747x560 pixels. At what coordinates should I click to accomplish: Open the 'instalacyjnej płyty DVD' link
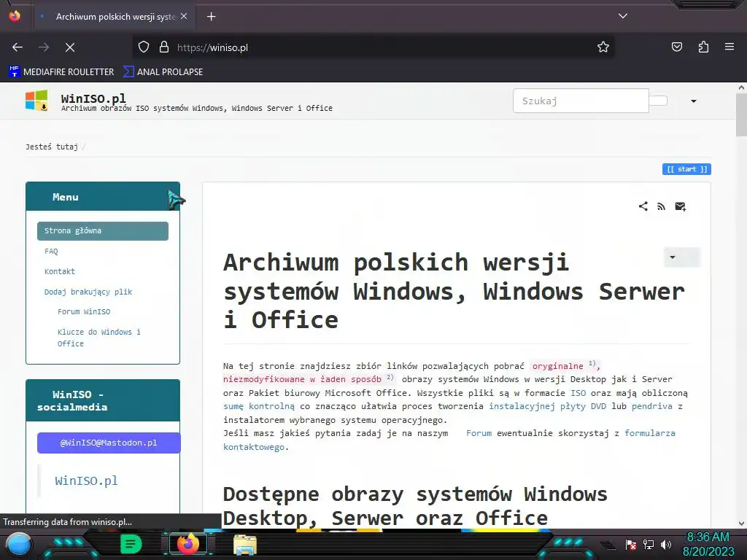click(x=547, y=406)
